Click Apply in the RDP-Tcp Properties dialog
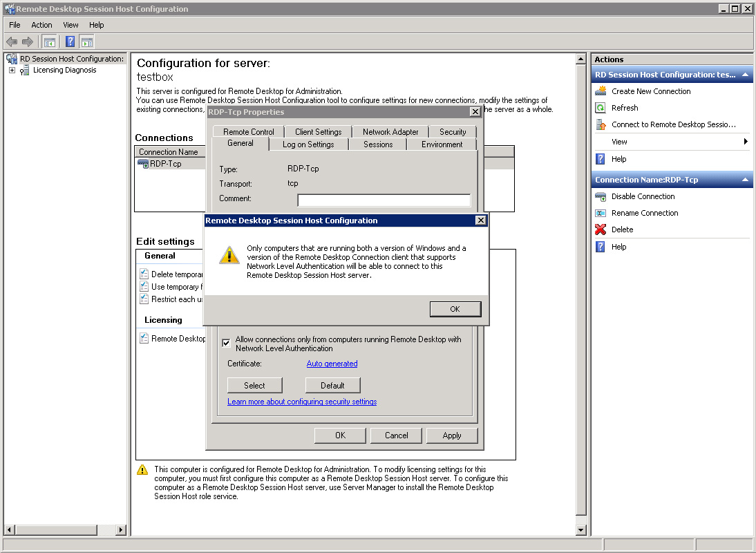This screenshot has width=756, height=553. 452,435
